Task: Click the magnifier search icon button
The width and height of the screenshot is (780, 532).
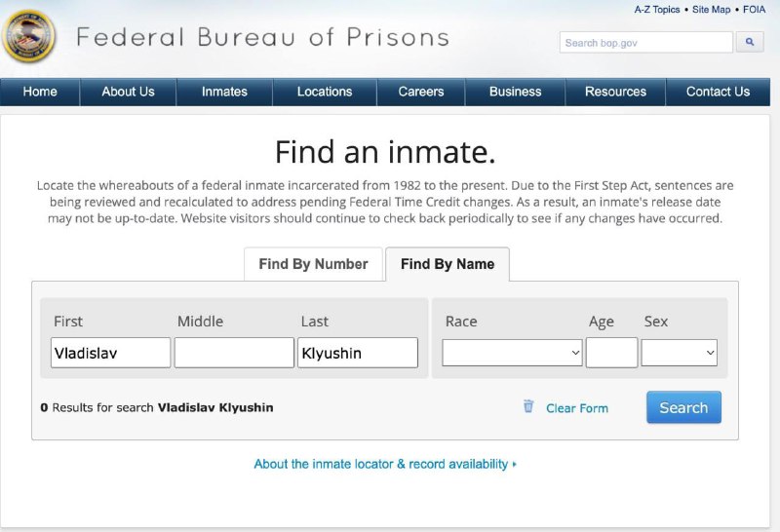Action: (x=750, y=42)
